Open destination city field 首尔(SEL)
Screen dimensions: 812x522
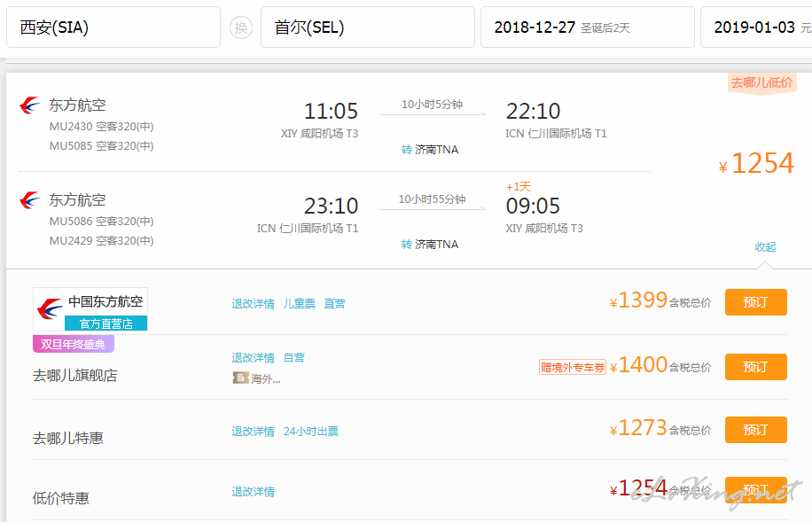368,27
